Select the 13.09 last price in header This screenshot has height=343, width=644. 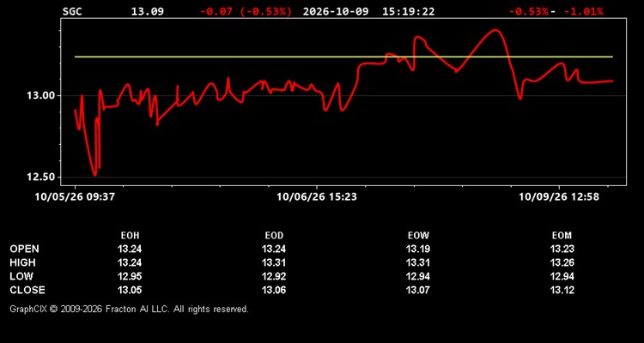[x=147, y=11]
